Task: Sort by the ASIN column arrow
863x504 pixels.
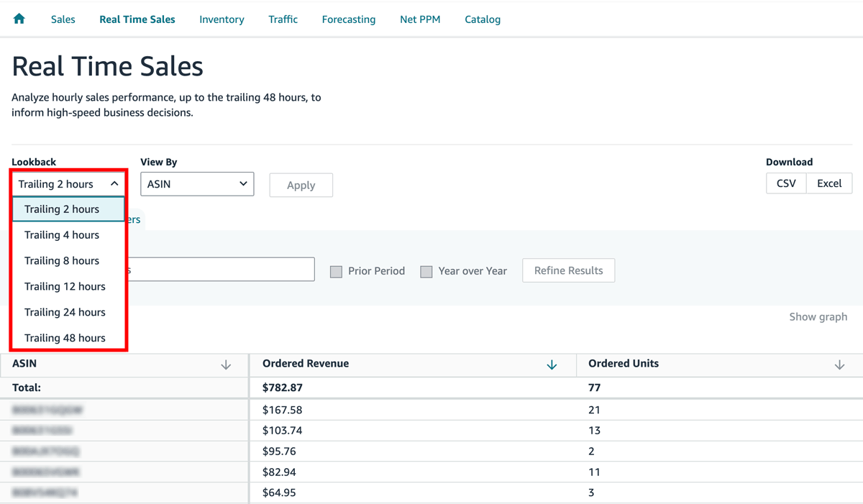Action: [x=226, y=365]
